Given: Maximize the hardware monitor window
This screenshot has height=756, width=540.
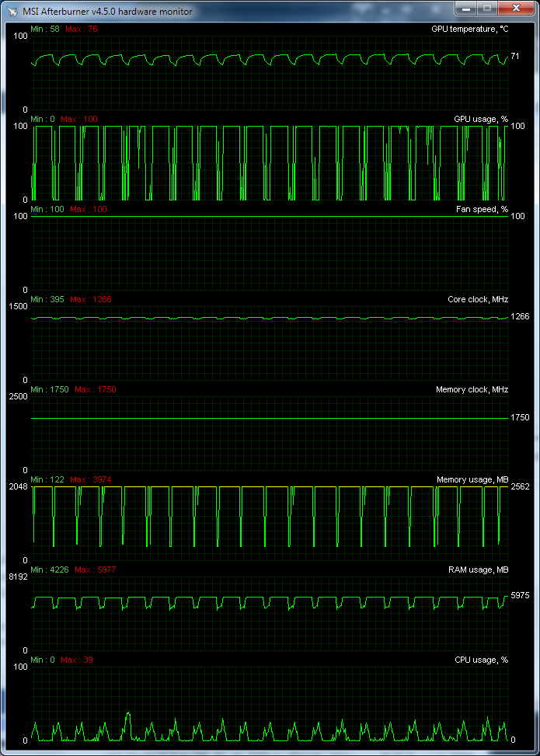Looking at the screenshot, I should 487,9.
